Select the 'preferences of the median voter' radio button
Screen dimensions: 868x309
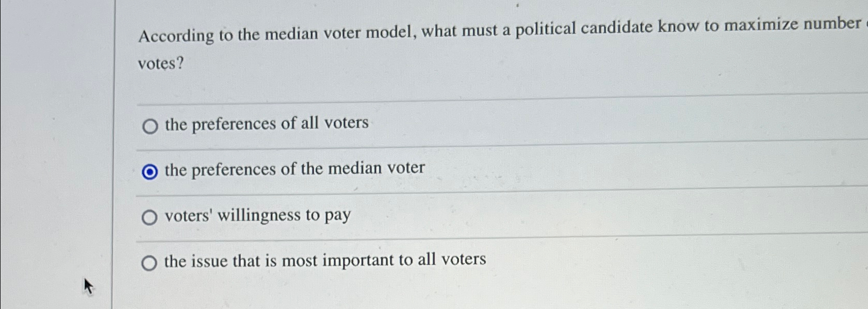(x=149, y=170)
